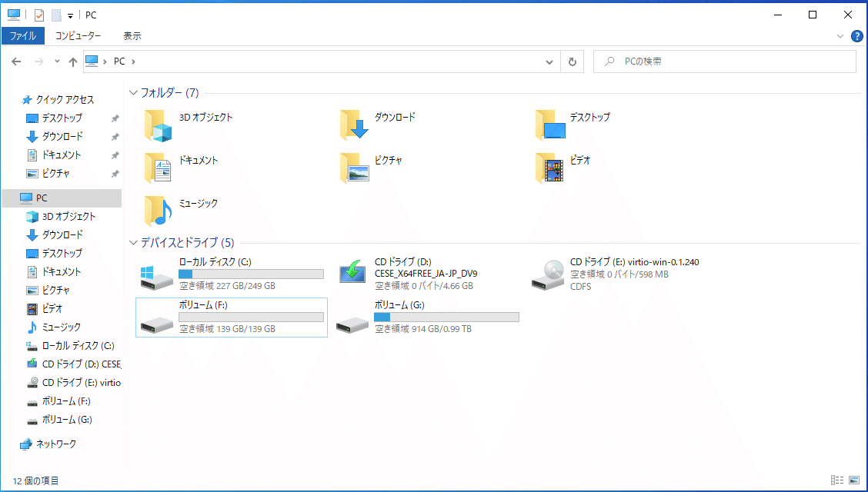Click the CDFS file system label
The height and width of the screenshot is (492, 868).
(x=581, y=286)
